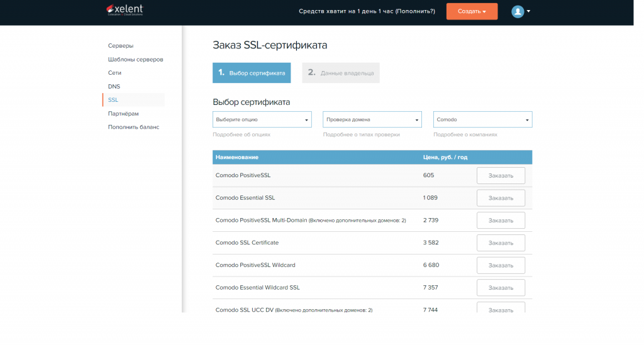Open the Выберите опцию dropdown

(262, 119)
